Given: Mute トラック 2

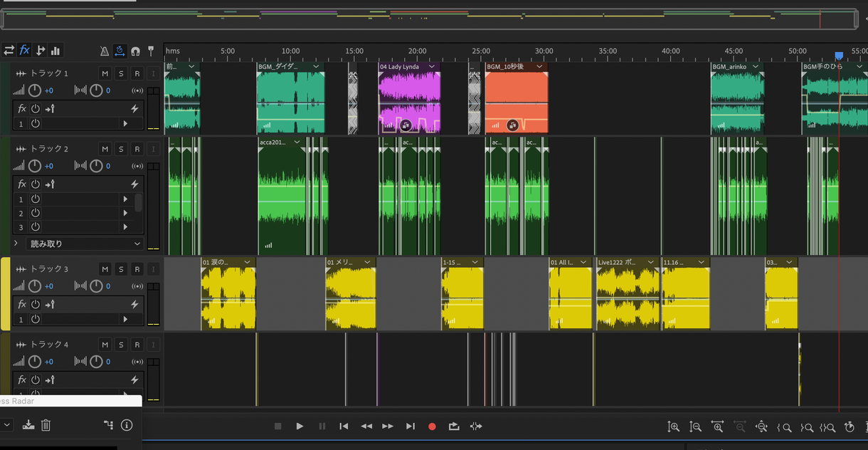Looking at the screenshot, I should click(105, 149).
